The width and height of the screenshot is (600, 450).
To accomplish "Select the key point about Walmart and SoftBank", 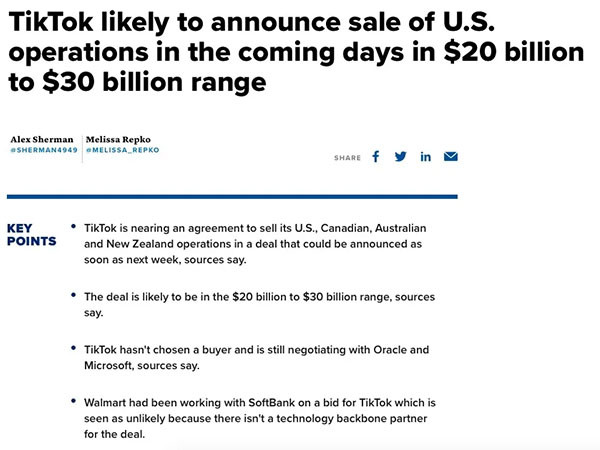I will point(258,418).
